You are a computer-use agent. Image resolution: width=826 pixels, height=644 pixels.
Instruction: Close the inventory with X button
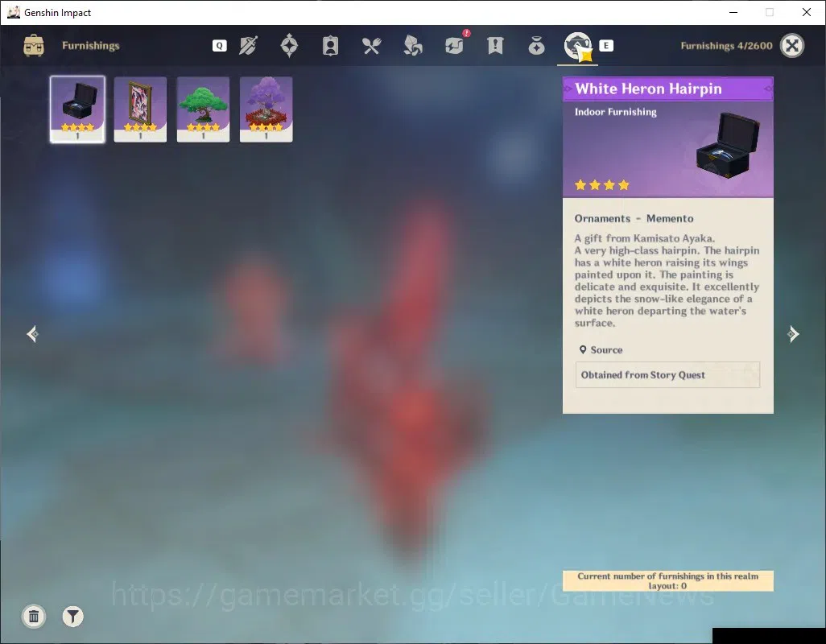(792, 46)
